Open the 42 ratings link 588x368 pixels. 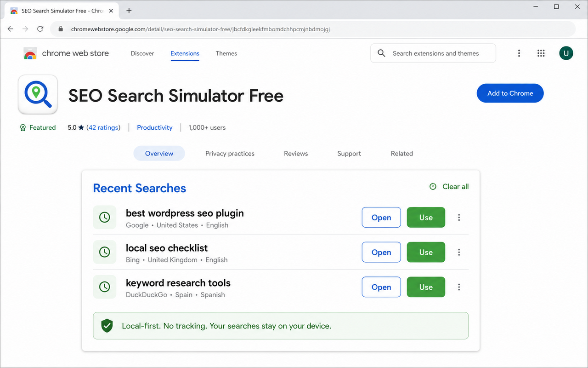[103, 128]
